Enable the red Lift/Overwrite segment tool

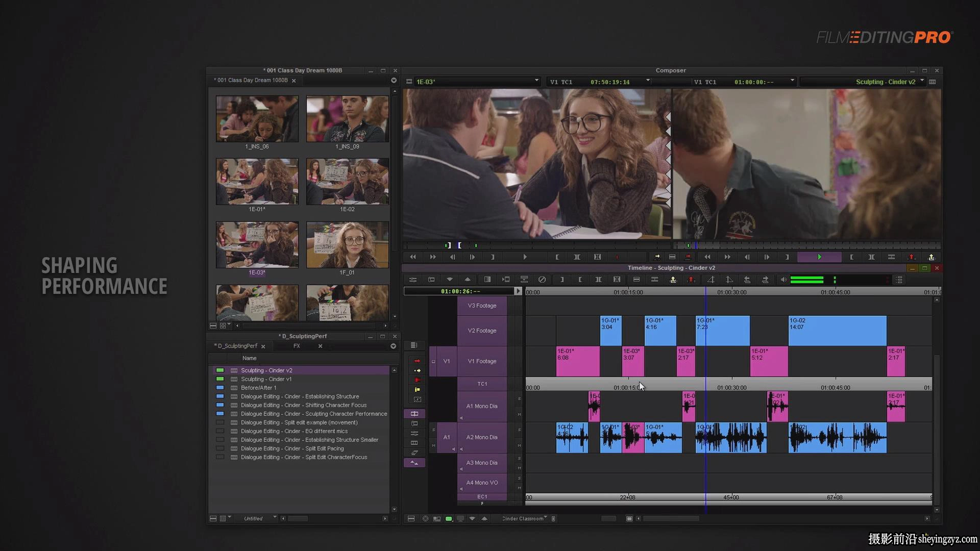[x=417, y=361]
